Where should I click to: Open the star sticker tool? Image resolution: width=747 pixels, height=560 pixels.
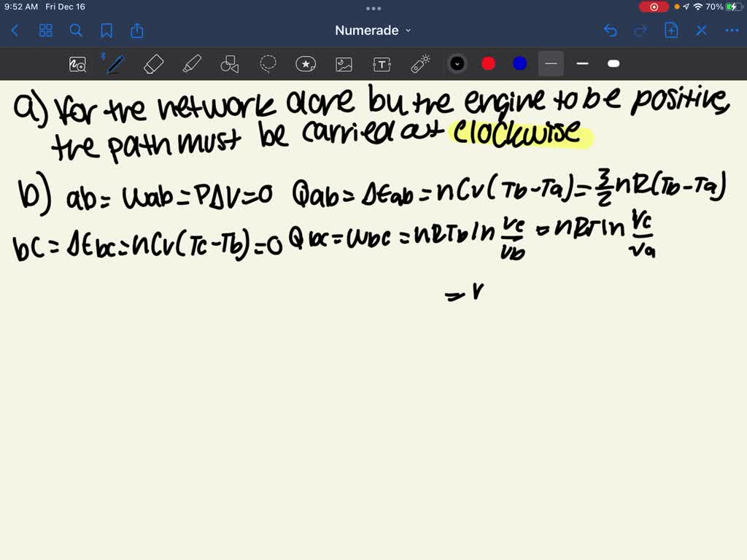[x=305, y=63]
